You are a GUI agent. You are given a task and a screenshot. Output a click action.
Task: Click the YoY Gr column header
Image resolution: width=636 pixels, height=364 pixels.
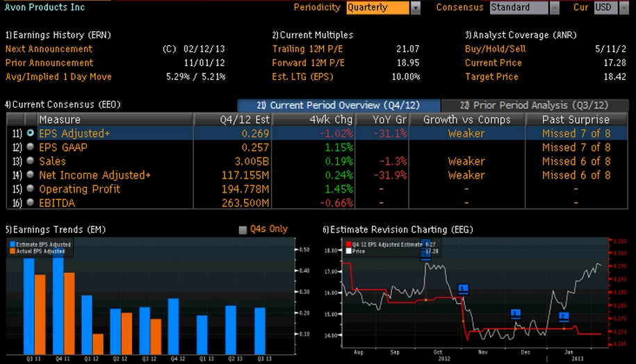(x=382, y=119)
